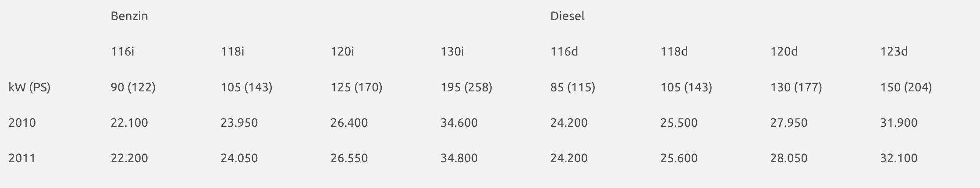This screenshot has height=188, width=980.
Task: Select the 32.100 price for 123d
Action: click(899, 158)
